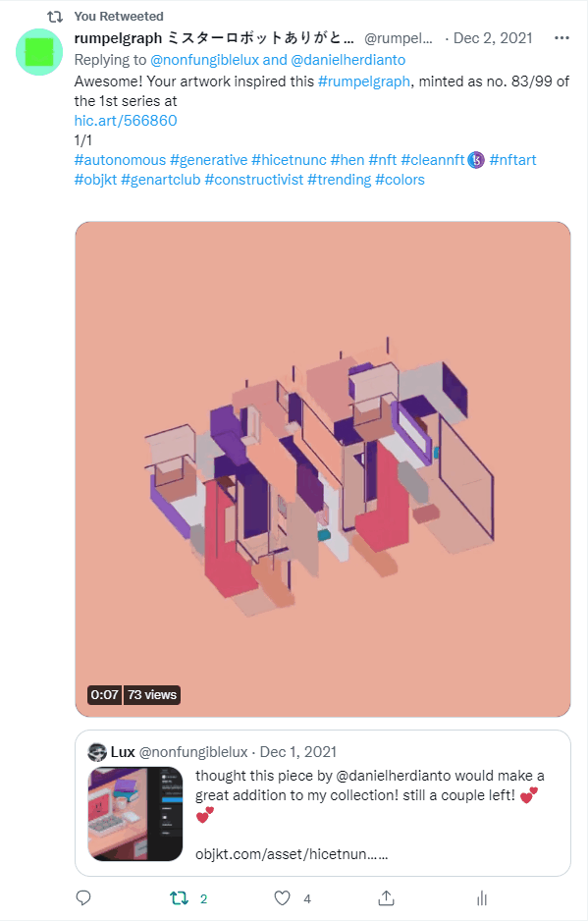Viewport: 588px width, 921px height.
Task: Open quoted tweet's image thumbnail
Action: (135, 814)
